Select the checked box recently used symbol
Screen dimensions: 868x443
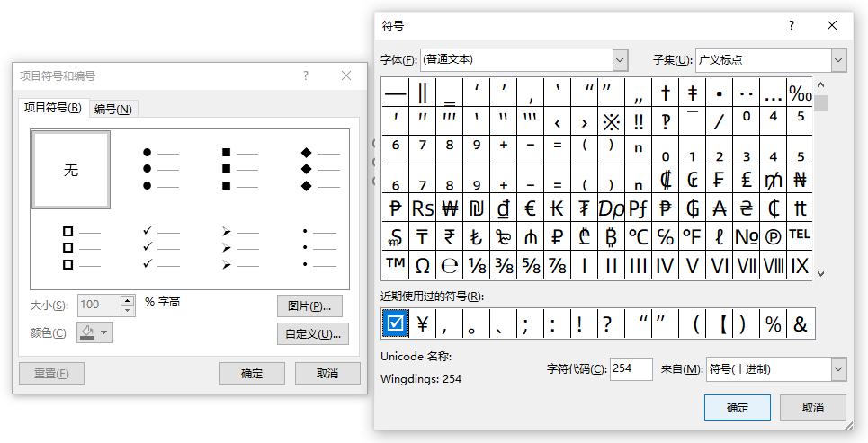coord(394,323)
